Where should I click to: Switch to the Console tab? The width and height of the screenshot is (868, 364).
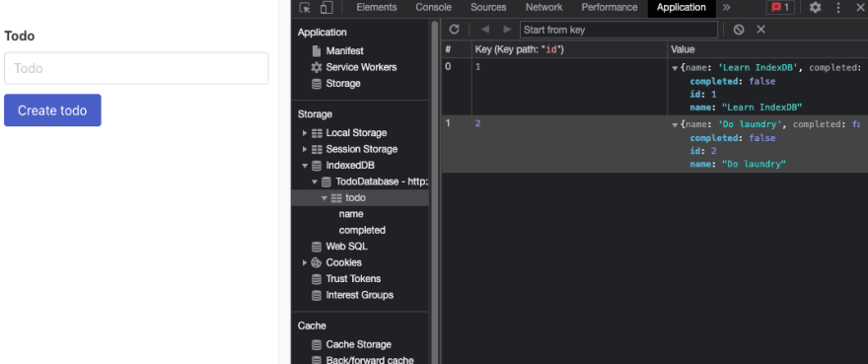coord(433,8)
